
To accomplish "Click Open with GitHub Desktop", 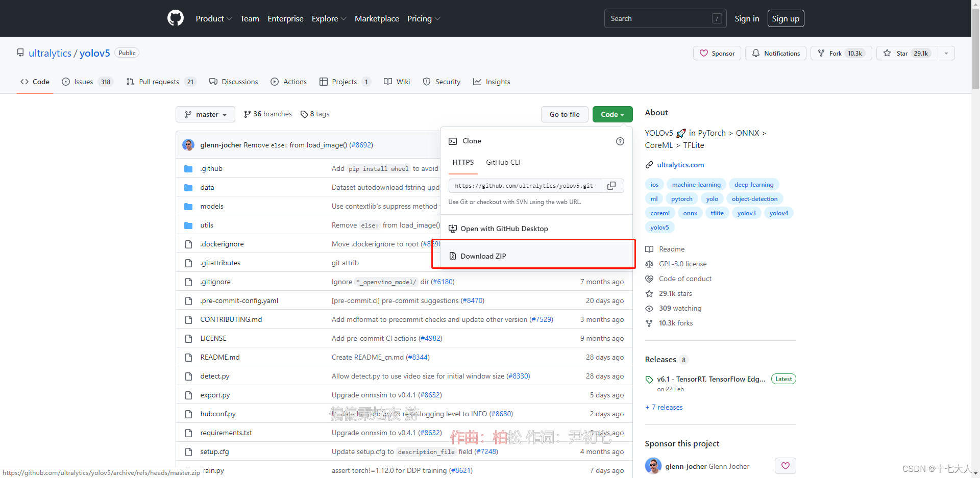I will coord(536,229).
